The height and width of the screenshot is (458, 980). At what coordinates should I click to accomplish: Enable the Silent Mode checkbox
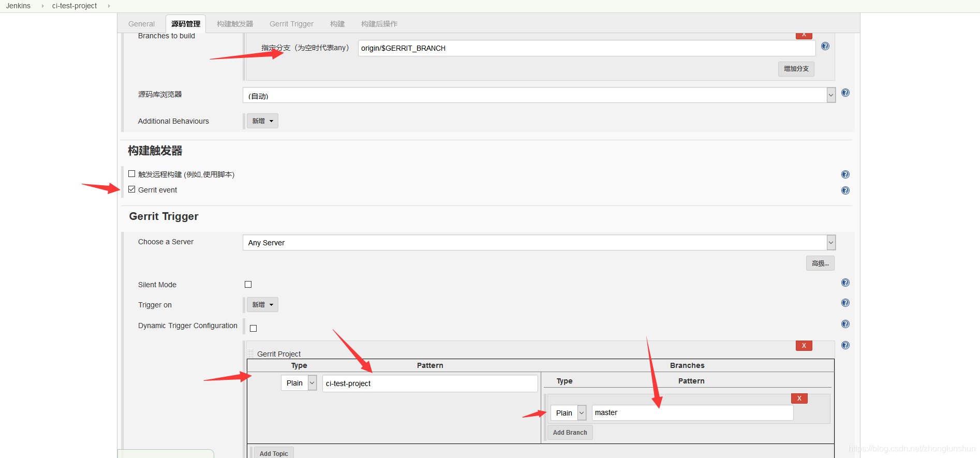point(248,285)
